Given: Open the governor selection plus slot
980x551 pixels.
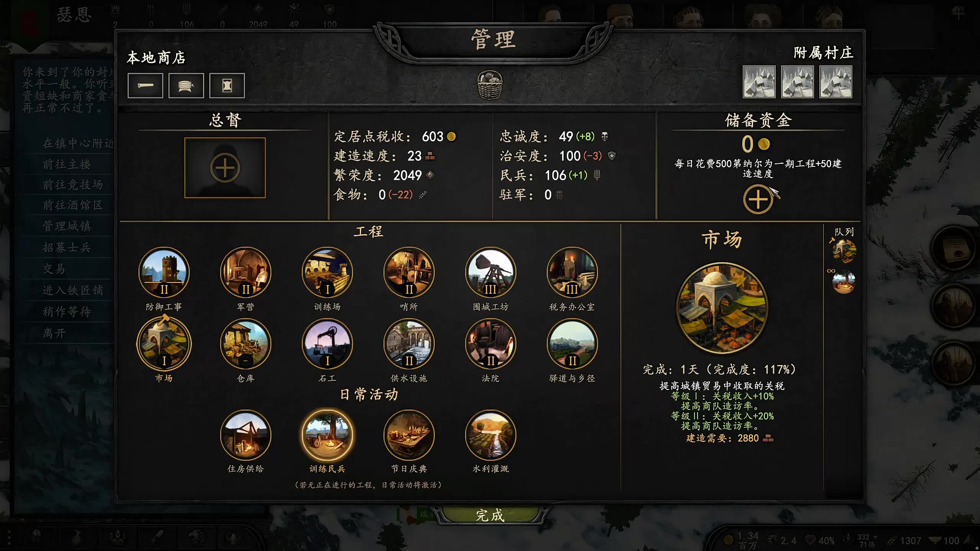Looking at the screenshot, I should [225, 168].
